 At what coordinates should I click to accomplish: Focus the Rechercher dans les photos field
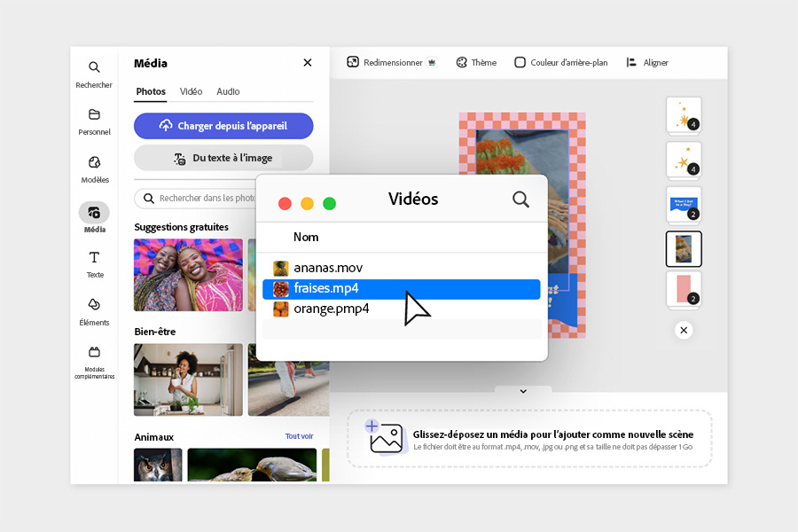tap(196, 198)
